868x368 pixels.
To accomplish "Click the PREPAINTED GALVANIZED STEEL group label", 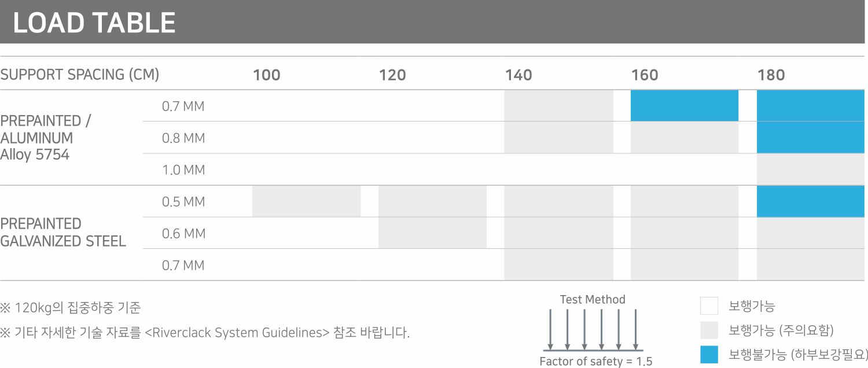I will click(63, 233).
